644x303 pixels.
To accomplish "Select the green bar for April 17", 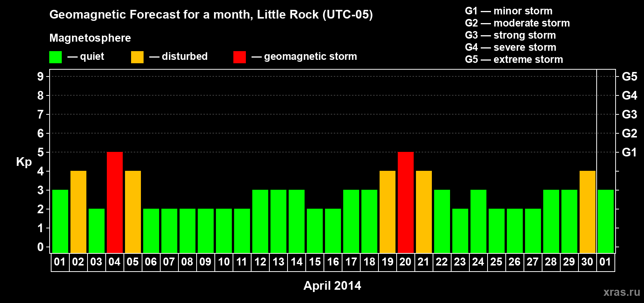I will tap(351, 222).
